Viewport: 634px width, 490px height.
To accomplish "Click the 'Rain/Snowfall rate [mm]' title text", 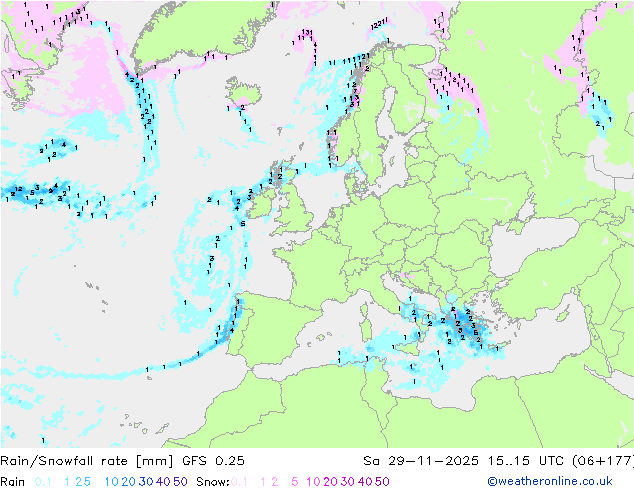I will coord(87,461).
